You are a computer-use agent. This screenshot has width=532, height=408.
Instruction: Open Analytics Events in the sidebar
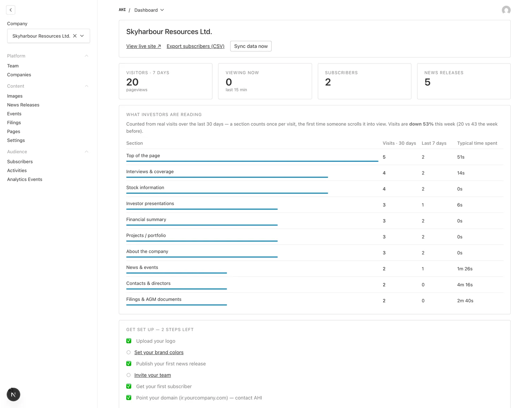pyautogui.click(x=25, y=180)
